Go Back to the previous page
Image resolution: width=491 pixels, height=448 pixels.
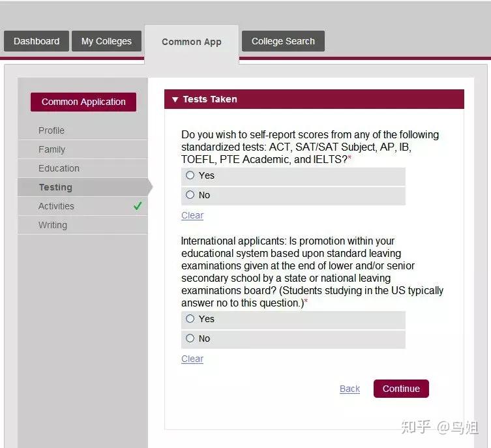pos(350,389)
